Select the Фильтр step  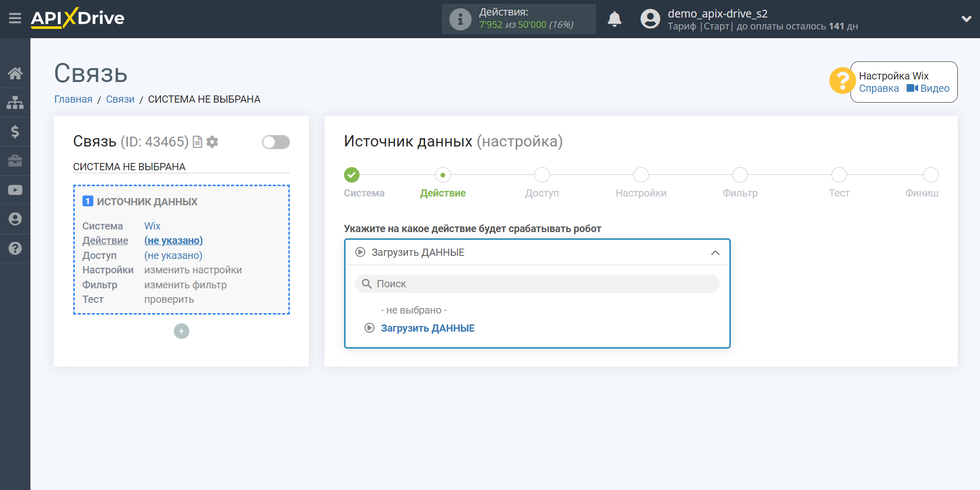click(740, 175)
